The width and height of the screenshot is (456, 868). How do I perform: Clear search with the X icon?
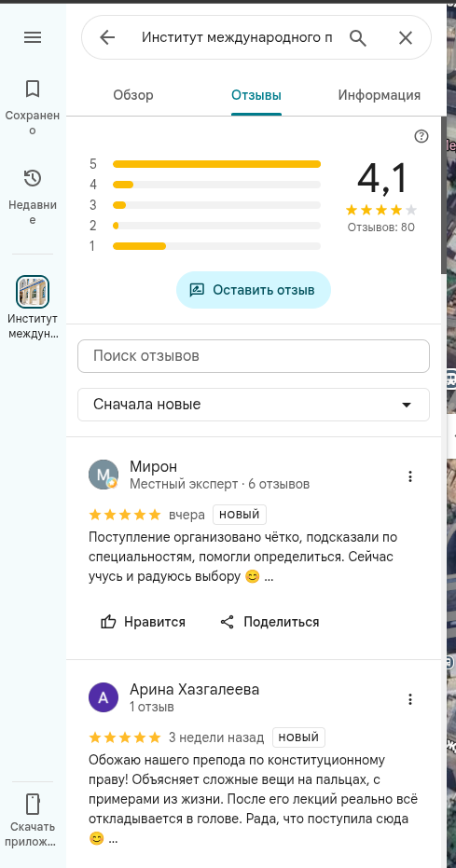click(406, 37)
